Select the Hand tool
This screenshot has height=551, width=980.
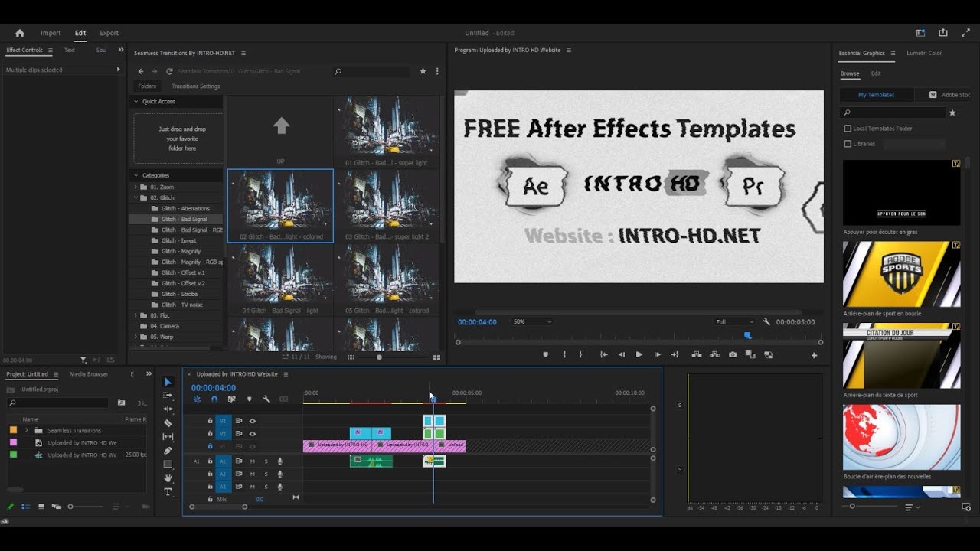pos(168,478)
